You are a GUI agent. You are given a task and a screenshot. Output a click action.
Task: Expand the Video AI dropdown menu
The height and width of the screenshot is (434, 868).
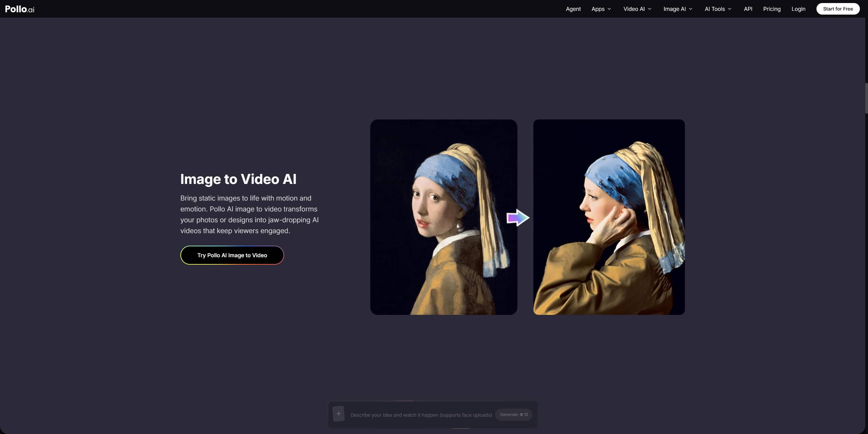point(637,9)
